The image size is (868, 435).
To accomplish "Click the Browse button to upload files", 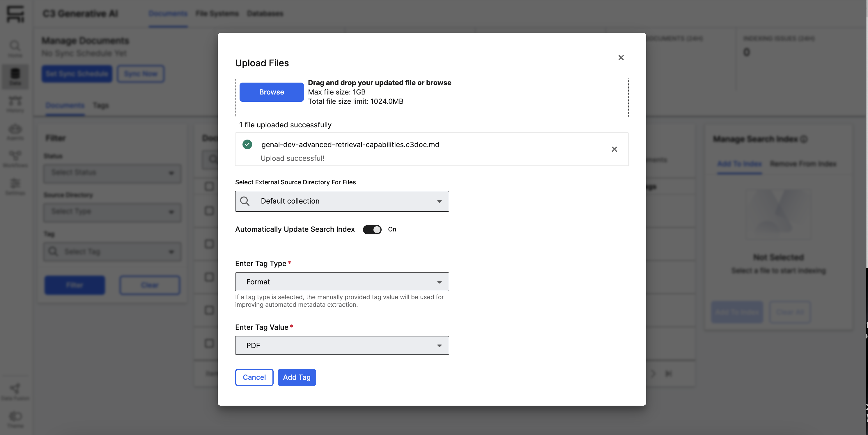I will [x=271, y=92].
